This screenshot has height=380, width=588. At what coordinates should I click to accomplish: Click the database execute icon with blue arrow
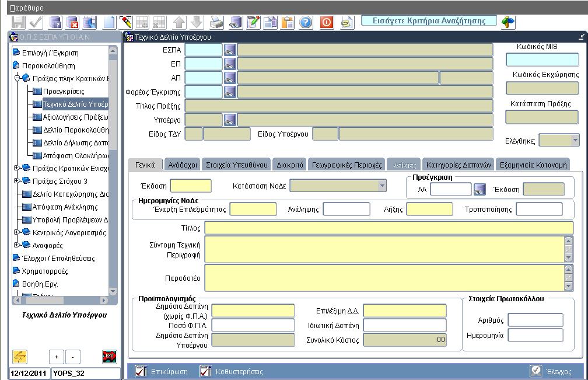point(90,23)
